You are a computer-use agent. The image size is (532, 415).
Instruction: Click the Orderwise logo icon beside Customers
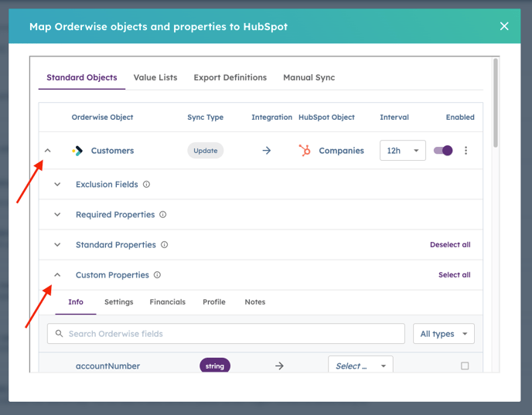77,151
